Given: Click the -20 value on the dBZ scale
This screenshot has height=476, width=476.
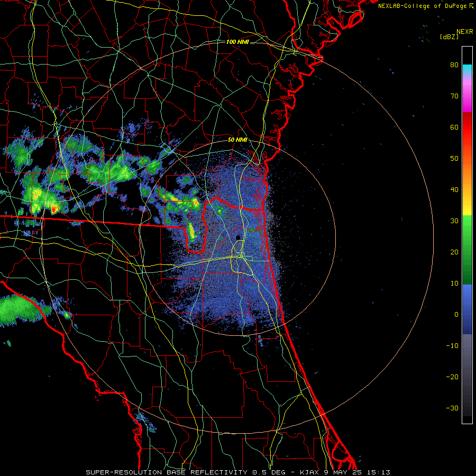Looking at the screenshot, I should (x=452, y=377).
